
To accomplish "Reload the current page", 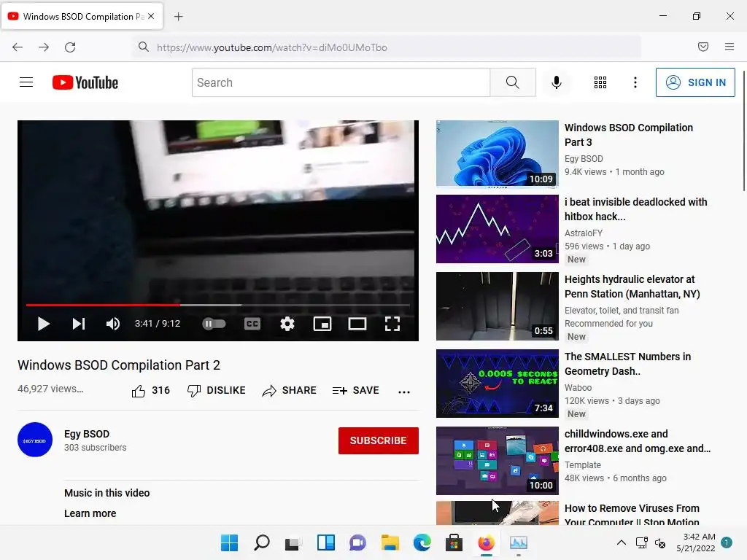I will 70,47.
